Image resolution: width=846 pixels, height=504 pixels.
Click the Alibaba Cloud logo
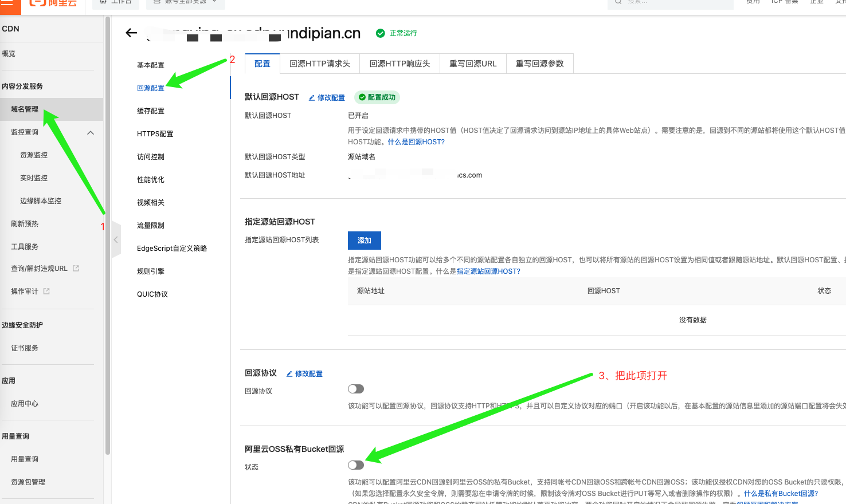[x=53, y=3]
